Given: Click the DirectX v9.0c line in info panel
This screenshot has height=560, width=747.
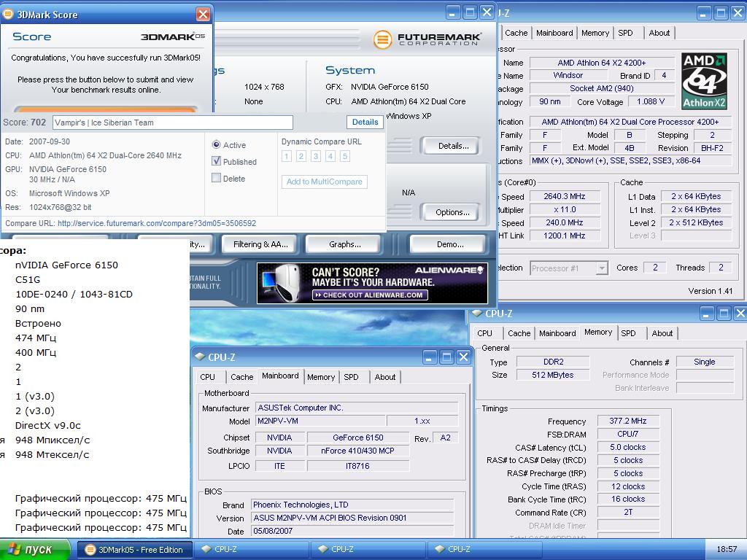Looking at the screenshot, I should [48, 426].
